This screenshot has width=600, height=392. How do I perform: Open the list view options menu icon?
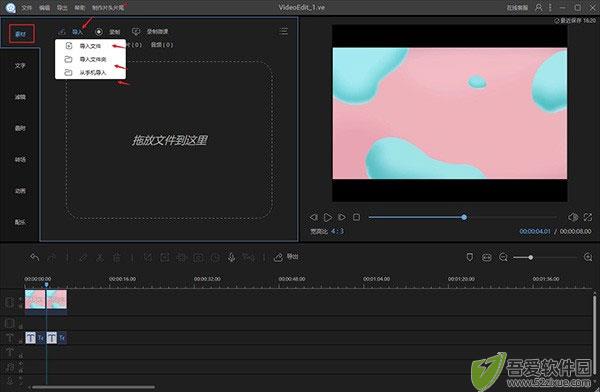point(284,31)
